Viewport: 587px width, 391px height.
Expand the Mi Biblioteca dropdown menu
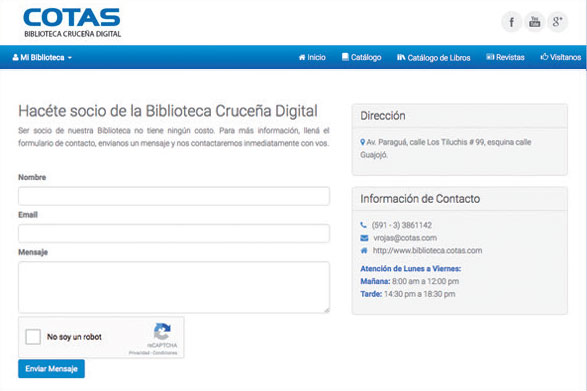(42, 58)
